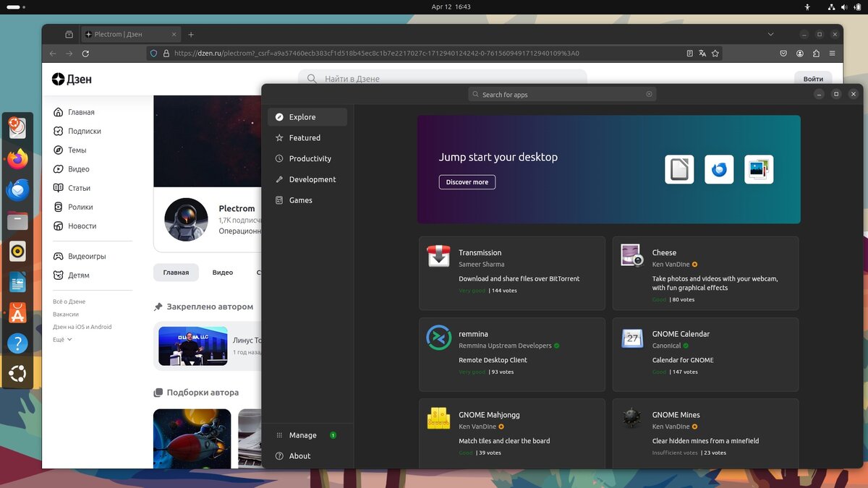Click the Discover more button
Image resolution: width=868 pixels, height=488 pixels.
tap(467, 182)
